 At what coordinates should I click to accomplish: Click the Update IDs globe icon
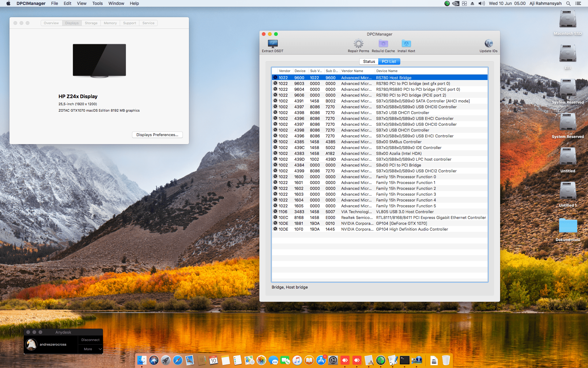pos(488,44)
